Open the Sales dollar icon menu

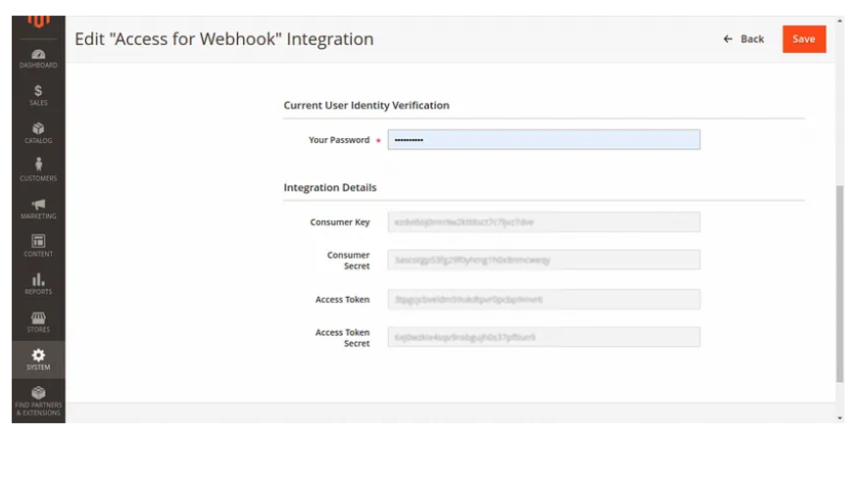point(38,95)
